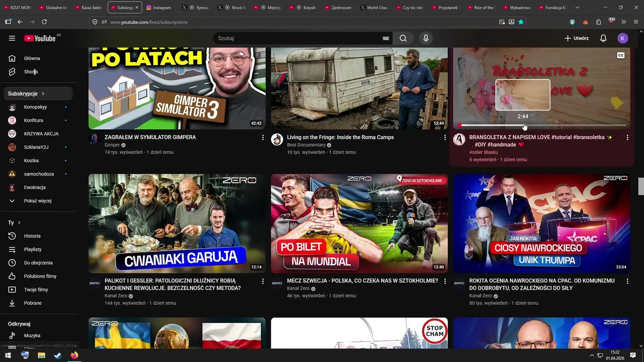Expand the Ty section header
This screenshot has width=644, height=362.
point(39,223)
